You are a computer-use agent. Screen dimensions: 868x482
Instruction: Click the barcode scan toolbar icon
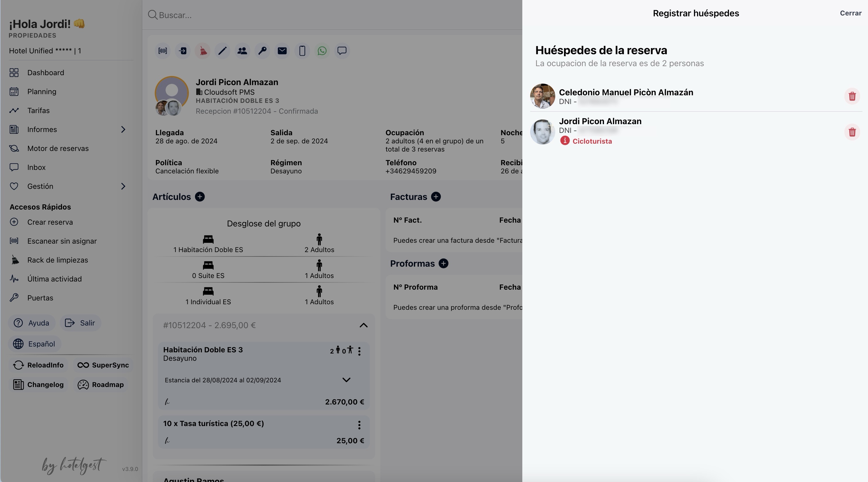click(x=163, y=51)
